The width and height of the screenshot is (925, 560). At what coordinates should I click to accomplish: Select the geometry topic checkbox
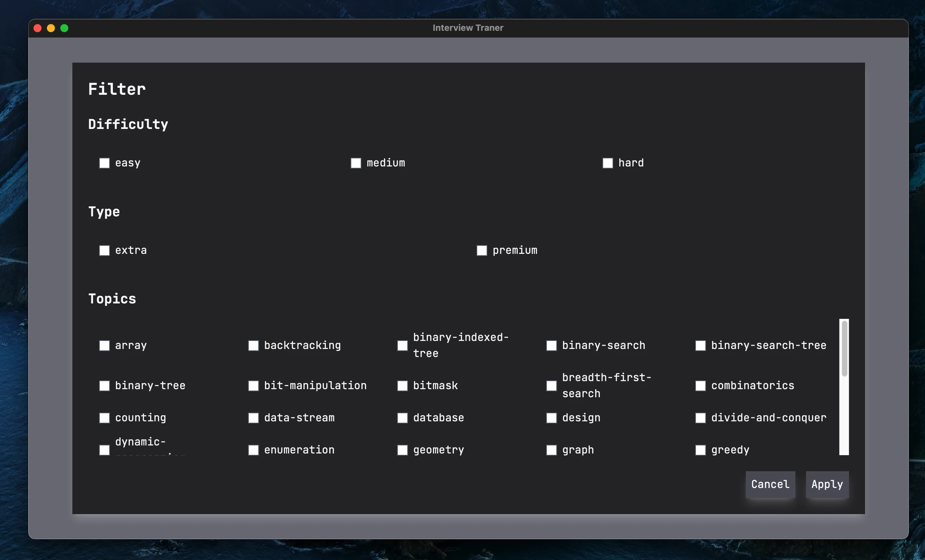pos(402,450)
